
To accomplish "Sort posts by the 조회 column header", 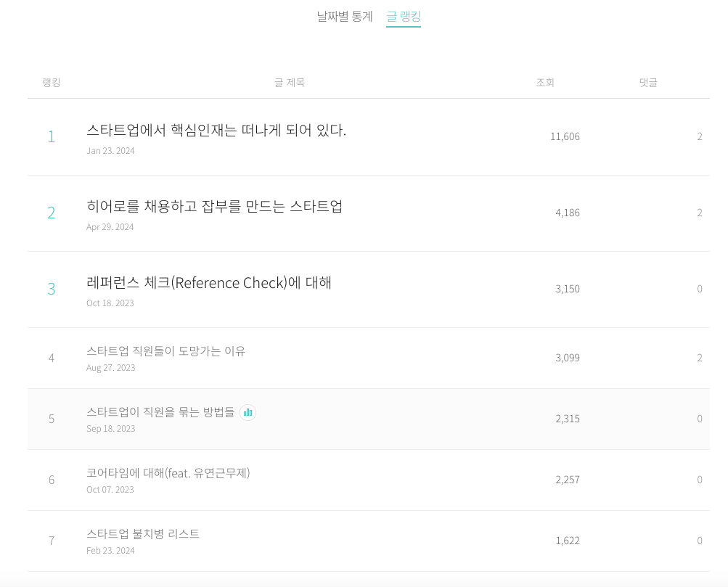I will [x=545, y=82].
